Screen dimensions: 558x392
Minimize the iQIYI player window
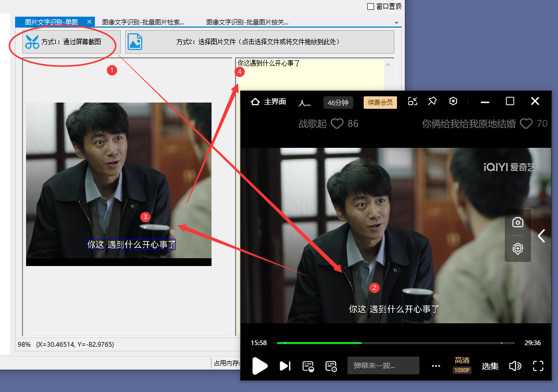[x=485, y=102]
